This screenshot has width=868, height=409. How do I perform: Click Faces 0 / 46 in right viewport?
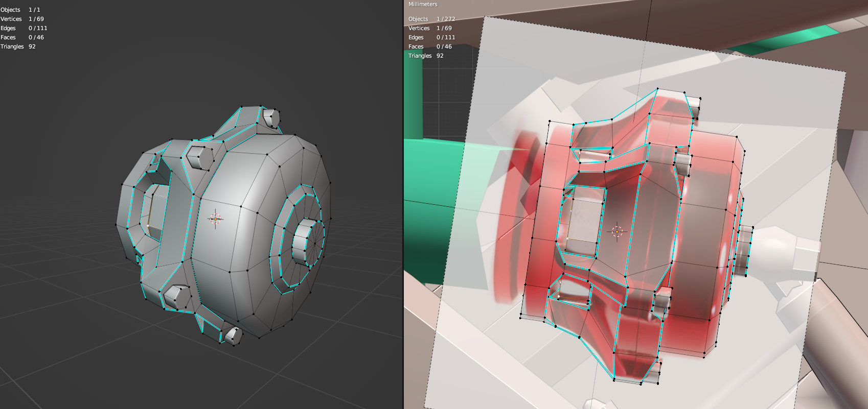pyautogui.click(x=430, y=46)
